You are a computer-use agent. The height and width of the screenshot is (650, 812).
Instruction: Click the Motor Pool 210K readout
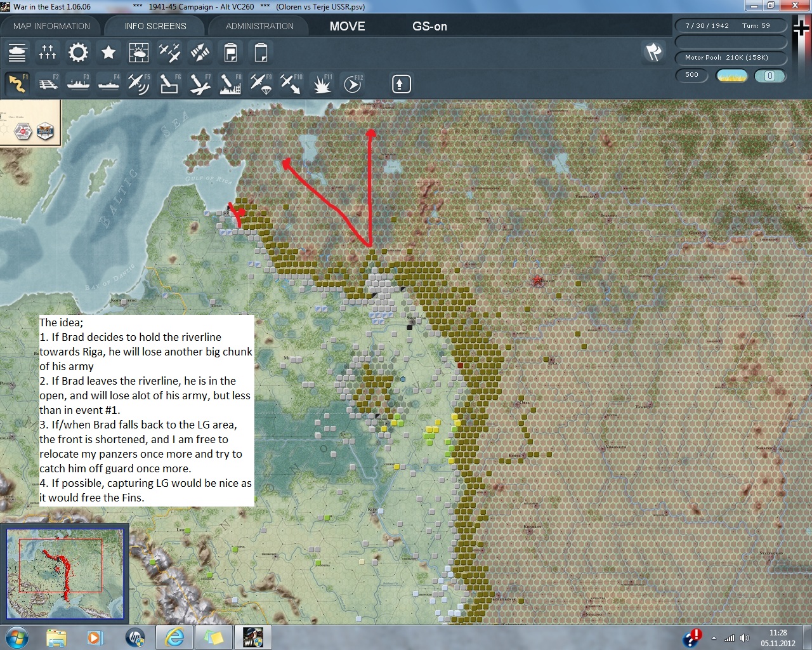click(x=731, y=57)
